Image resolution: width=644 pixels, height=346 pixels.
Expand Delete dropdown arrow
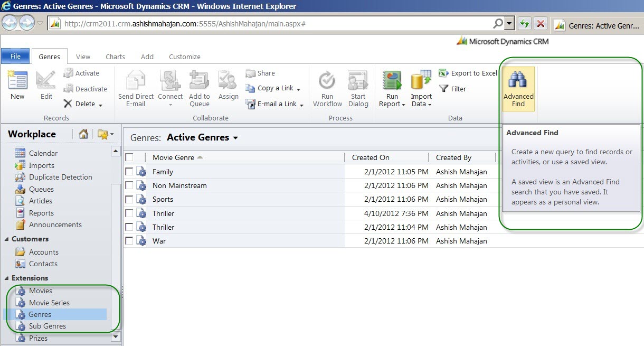(100, 105)
